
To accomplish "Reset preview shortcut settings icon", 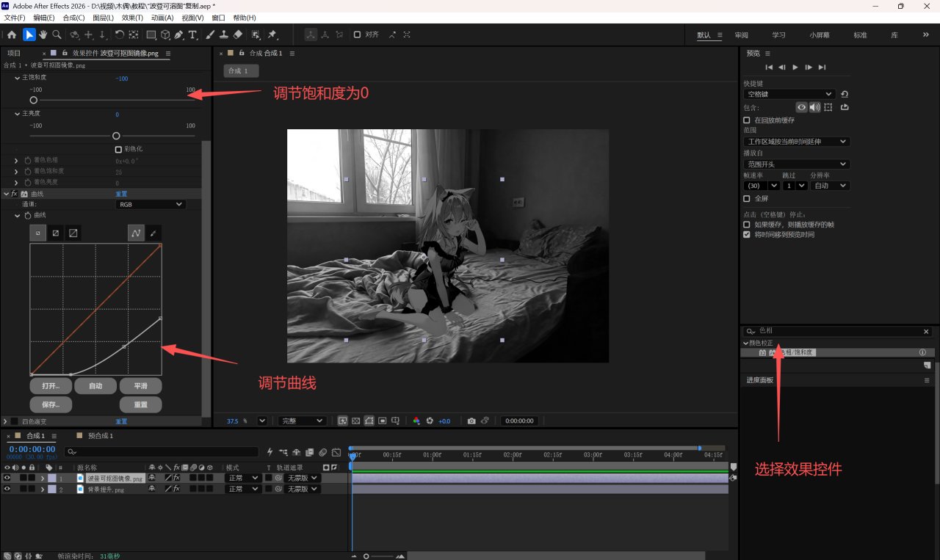I will pyautogui.click(x=845, y=94).
